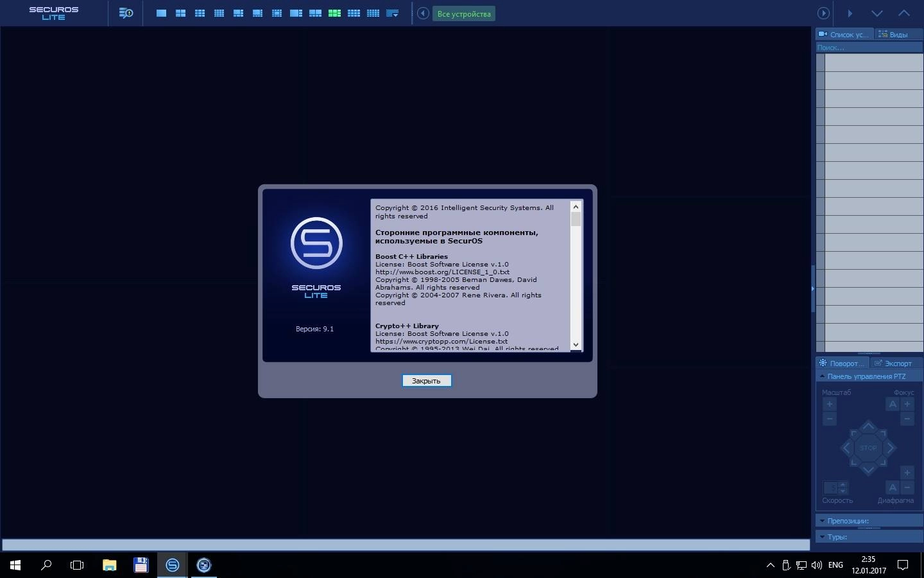Select the 4x4 grid layout icon
This screenshot has height=578, width=924.
point(219,13)
